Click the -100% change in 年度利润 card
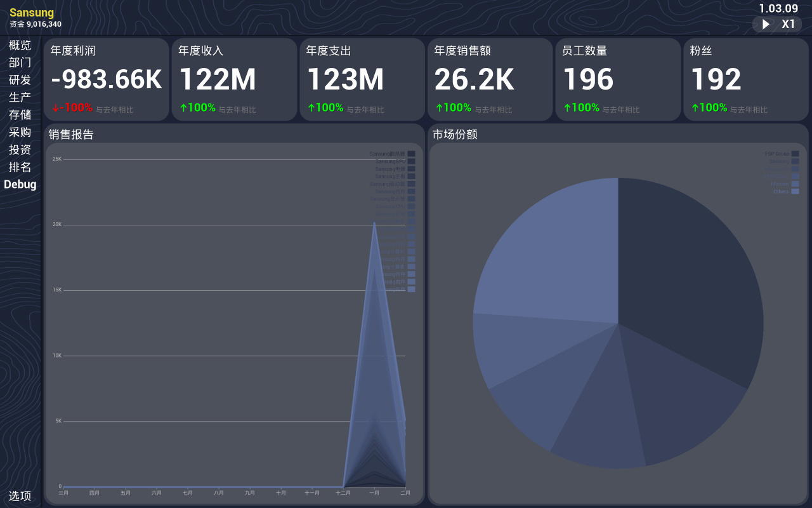The height and width of the screenshot is (508, 812). [76, 108]
